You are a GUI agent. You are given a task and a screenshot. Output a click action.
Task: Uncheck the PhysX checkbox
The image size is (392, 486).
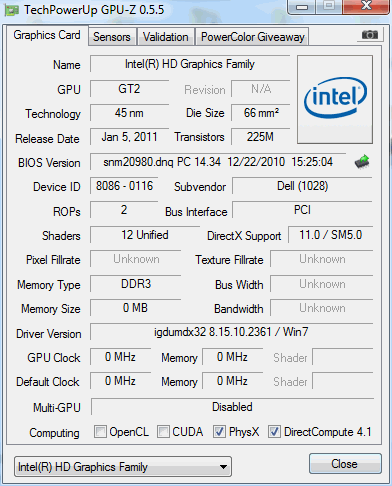(219, 432)
